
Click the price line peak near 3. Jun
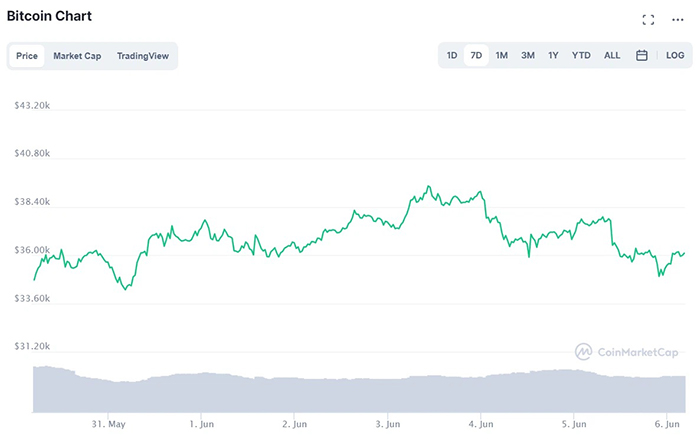point(428,187)
